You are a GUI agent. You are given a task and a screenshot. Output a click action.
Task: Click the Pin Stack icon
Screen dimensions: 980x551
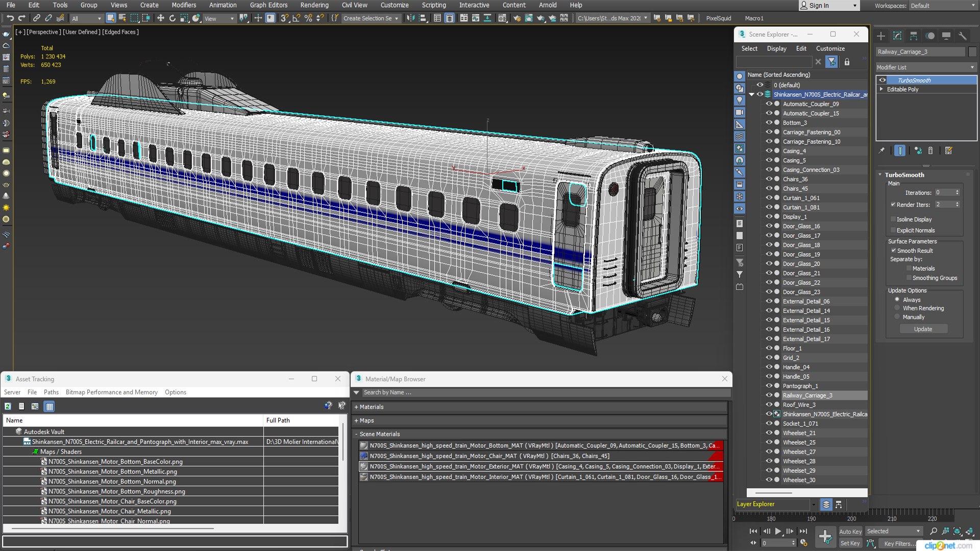pos(881,151)
